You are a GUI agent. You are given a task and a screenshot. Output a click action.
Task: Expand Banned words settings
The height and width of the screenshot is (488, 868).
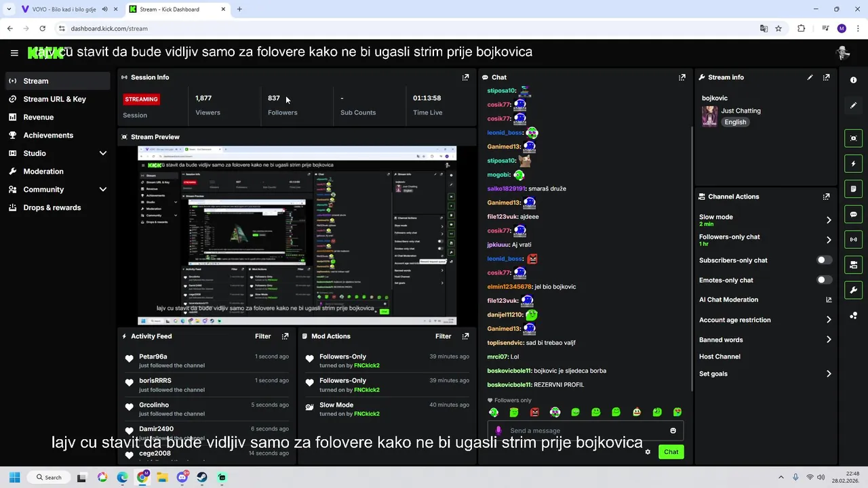click(829, 340)
